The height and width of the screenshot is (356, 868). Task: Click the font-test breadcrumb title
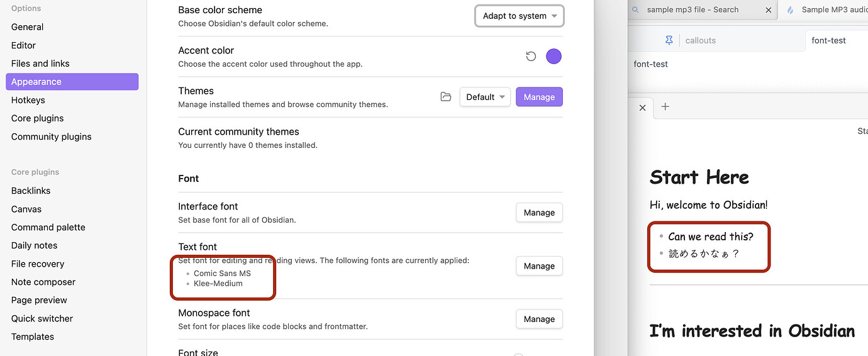tap(650, 64)
